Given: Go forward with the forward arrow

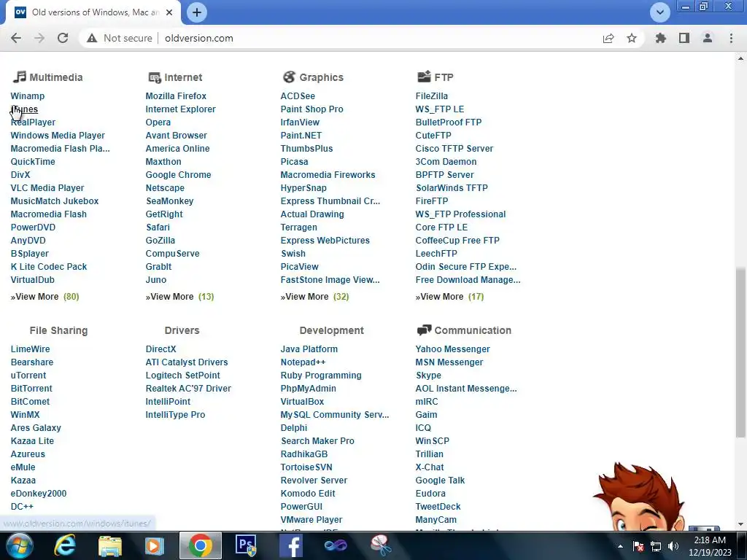Looking at the screenshot, I should pyautogui.click(x=39, y=38).
